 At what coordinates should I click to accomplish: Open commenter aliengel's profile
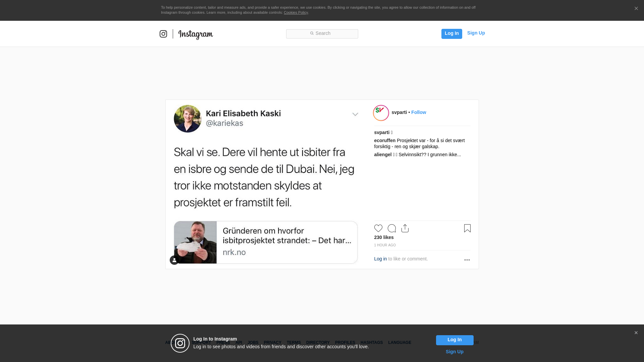click(x=383, y=155)
